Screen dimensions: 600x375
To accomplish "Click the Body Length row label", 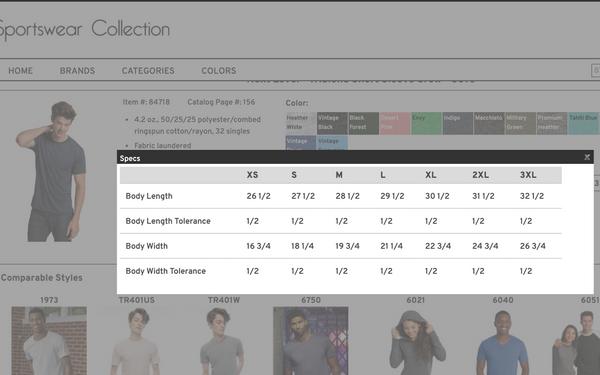I will [x=149, y=196].
